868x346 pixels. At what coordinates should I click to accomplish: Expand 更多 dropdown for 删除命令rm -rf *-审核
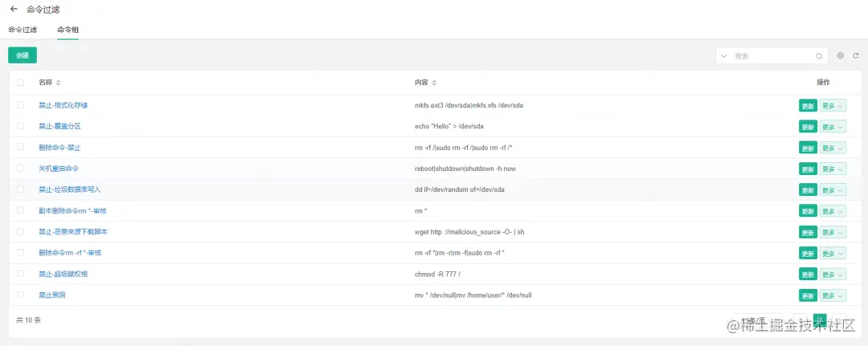point(833,253)
